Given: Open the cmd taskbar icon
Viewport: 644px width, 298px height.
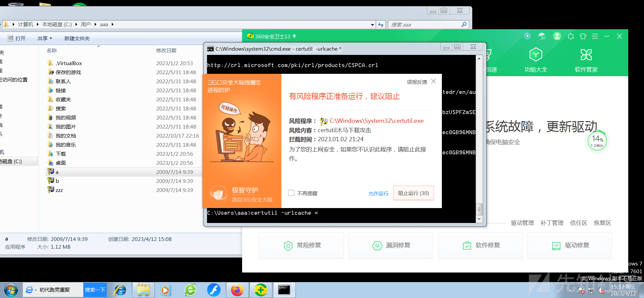Looking at the screenshot, I should coord(284,290).
